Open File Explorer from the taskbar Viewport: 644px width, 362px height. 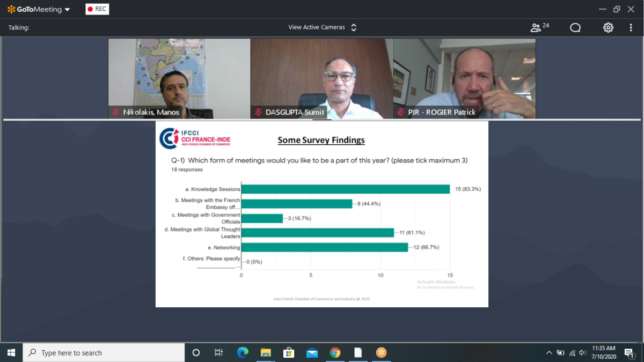coord(266,352)
